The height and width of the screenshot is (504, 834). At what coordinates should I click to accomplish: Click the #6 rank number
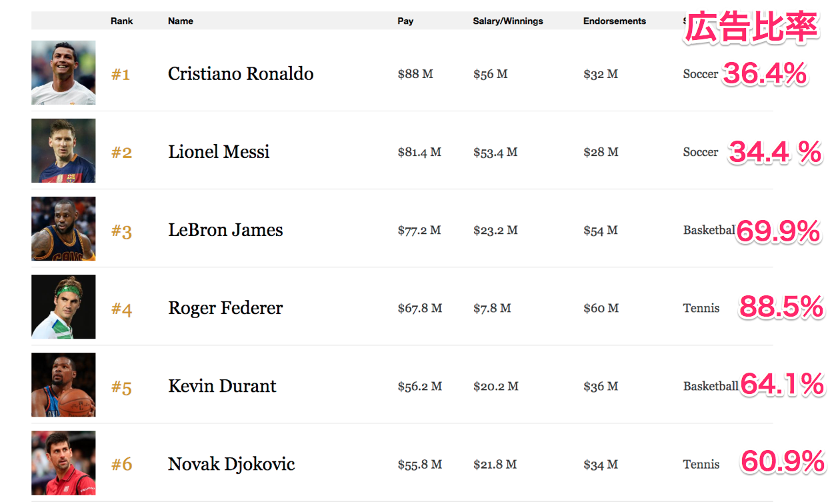click(121, 465)
